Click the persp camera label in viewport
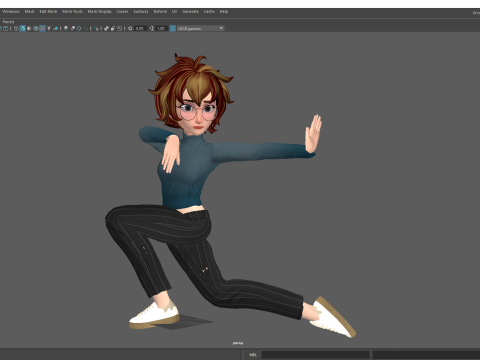 [x=238, y=343]
